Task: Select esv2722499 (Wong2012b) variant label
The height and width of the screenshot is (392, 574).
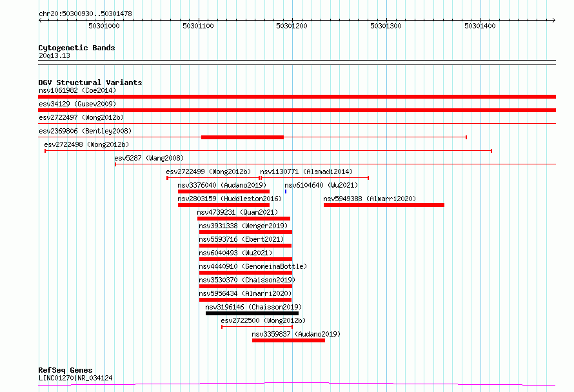Action: (x=208, y=171)
